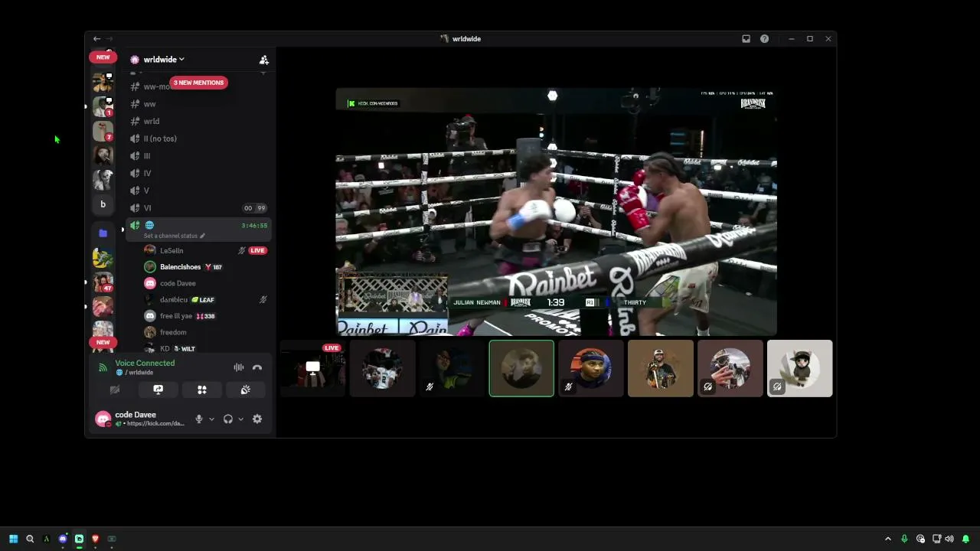Expand the blue server folder

(x=103, y=233)
